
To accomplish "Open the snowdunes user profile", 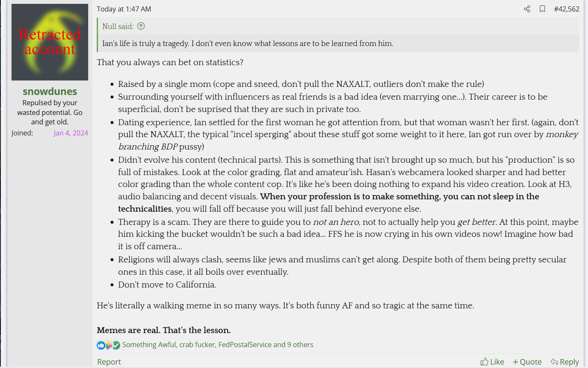I will (50, 92).
